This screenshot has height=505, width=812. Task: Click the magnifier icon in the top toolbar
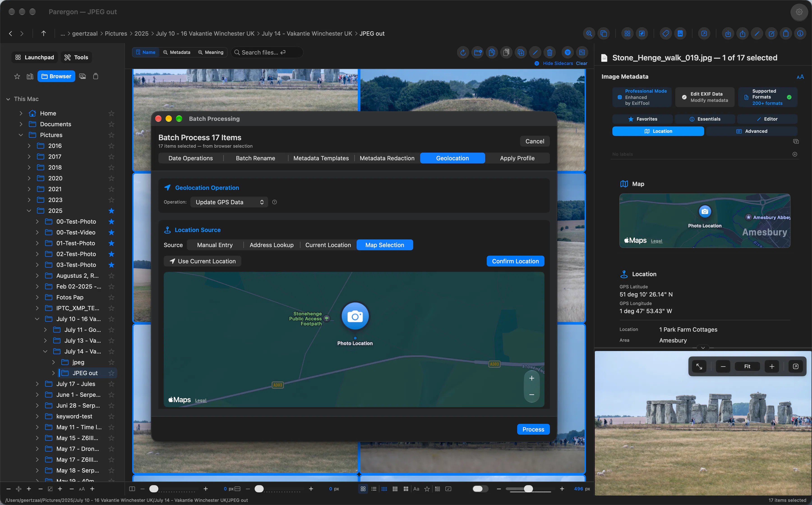click(589, 33)
